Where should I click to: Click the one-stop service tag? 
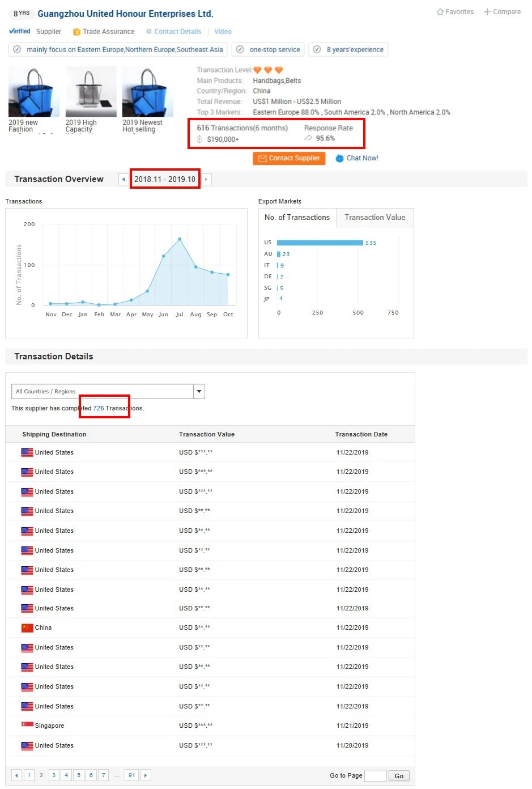[268, 50]
